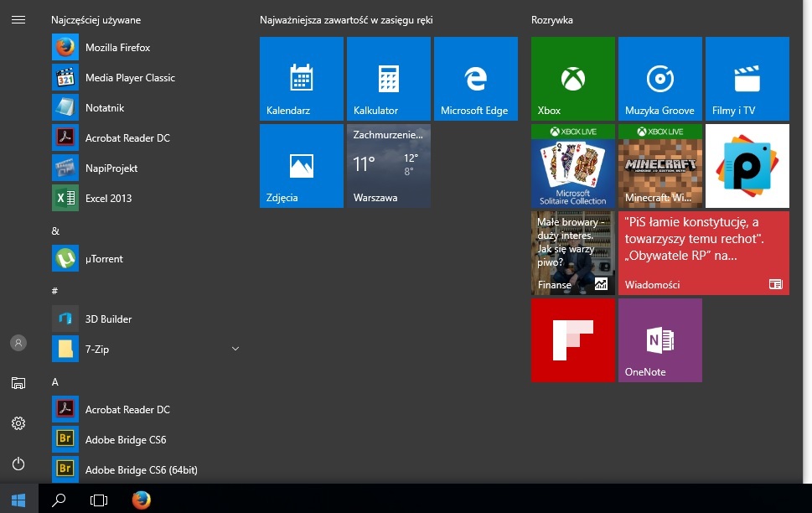Screen dimensions: 812x513
Task: Launch µTorrent
Action: point(145,258)
